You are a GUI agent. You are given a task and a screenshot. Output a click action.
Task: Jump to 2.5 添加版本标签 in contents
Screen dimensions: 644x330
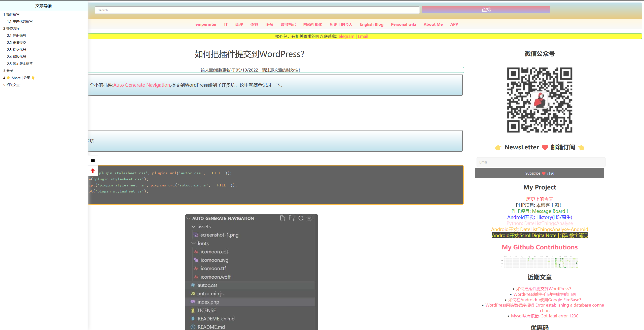coord(20,64)
